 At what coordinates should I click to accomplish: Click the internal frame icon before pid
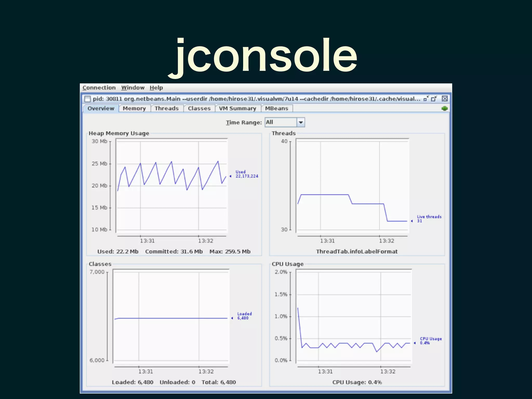(88, 99)
